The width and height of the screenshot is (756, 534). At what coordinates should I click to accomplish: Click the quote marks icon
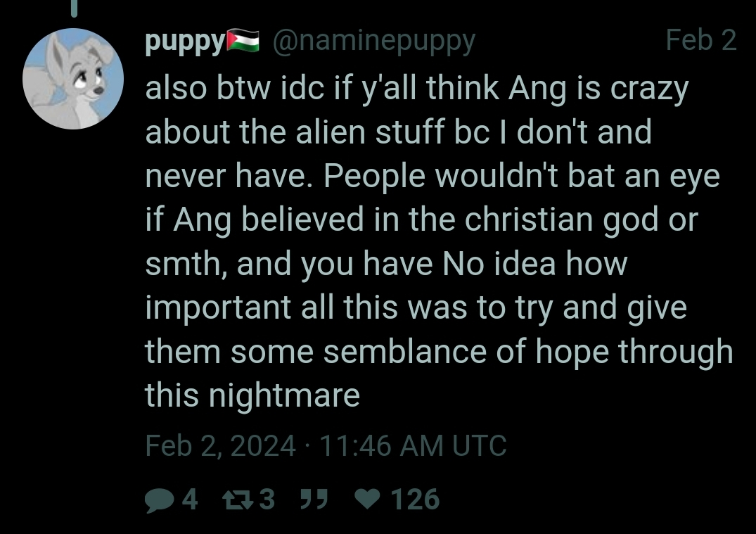click(314, 499)
